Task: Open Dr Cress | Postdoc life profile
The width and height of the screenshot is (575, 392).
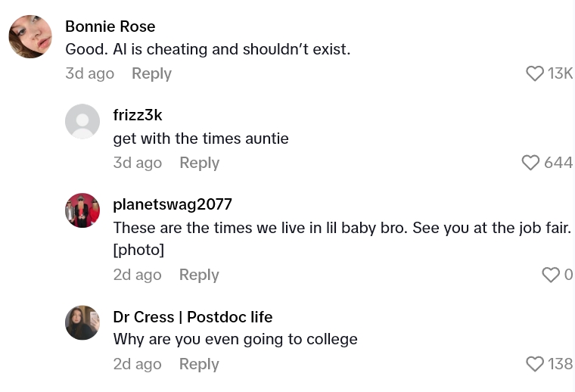Action: tap(193, 316)
